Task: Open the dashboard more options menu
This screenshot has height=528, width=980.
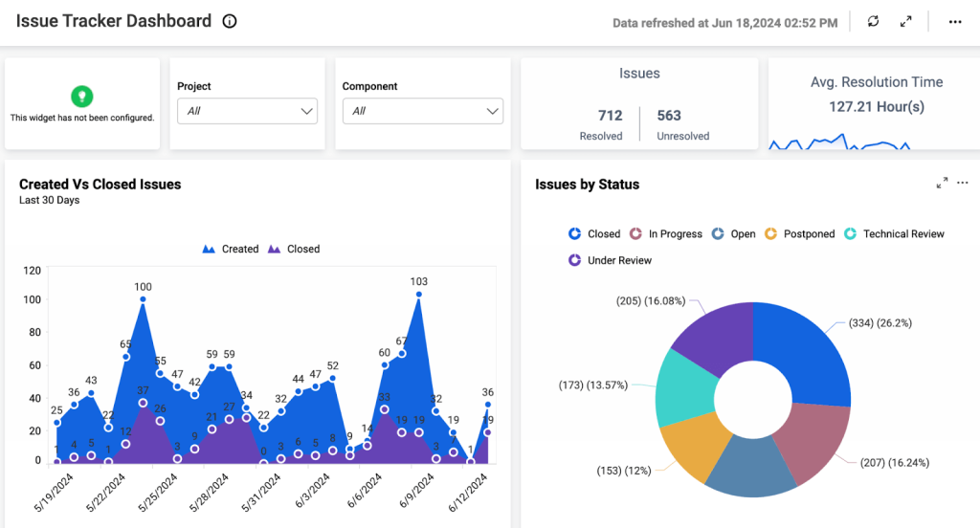Action: [x=955, y=22]
